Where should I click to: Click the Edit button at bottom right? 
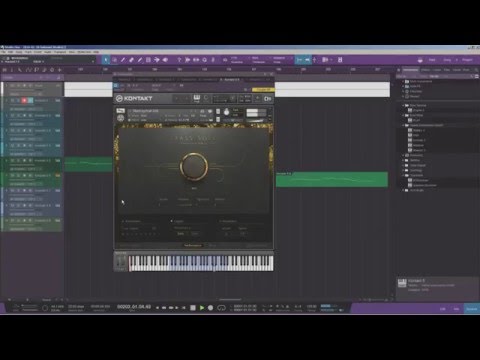443,309
